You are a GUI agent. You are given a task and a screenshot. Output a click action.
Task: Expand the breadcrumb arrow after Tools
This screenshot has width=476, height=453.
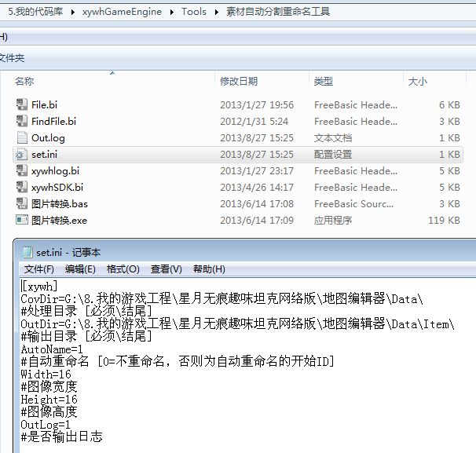tap(217, 12)
